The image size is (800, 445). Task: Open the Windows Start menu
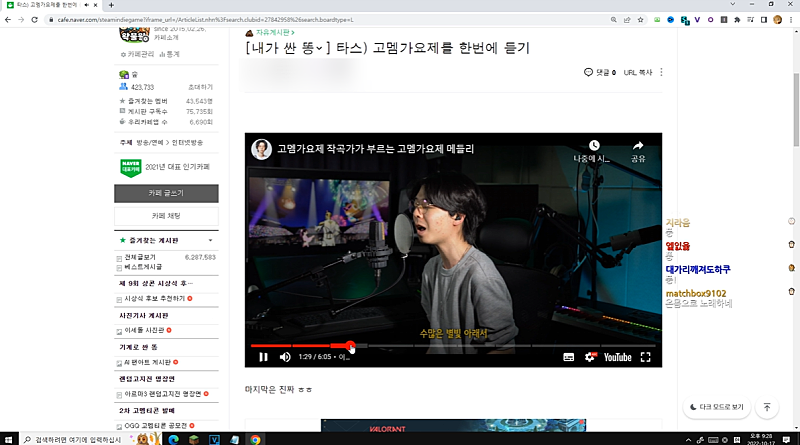pos(8,439)
